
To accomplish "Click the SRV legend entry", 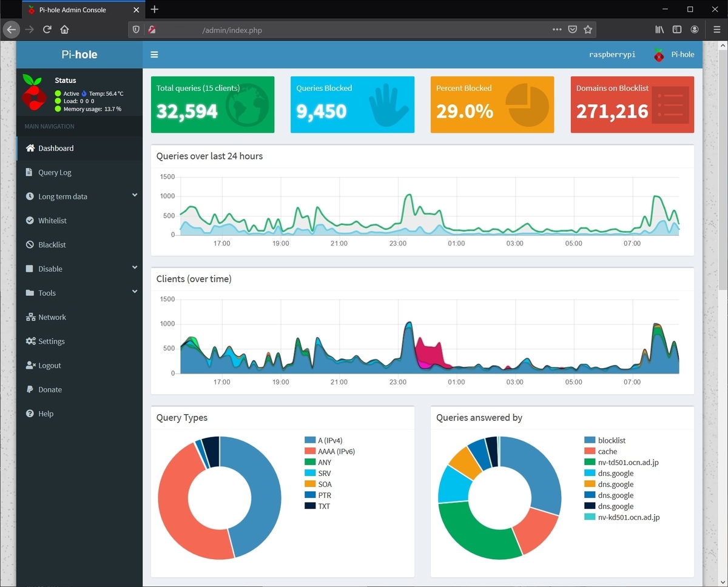I will pos(317,473).
